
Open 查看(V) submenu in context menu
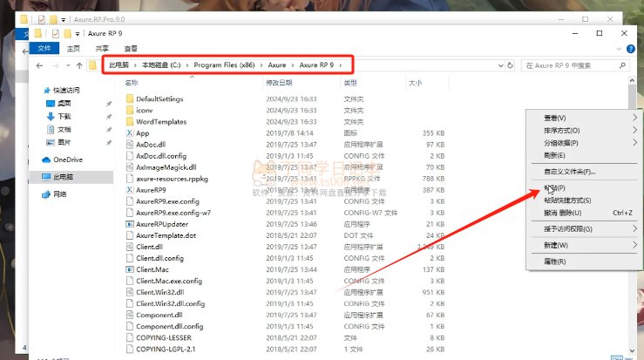[x=585, y=118]
